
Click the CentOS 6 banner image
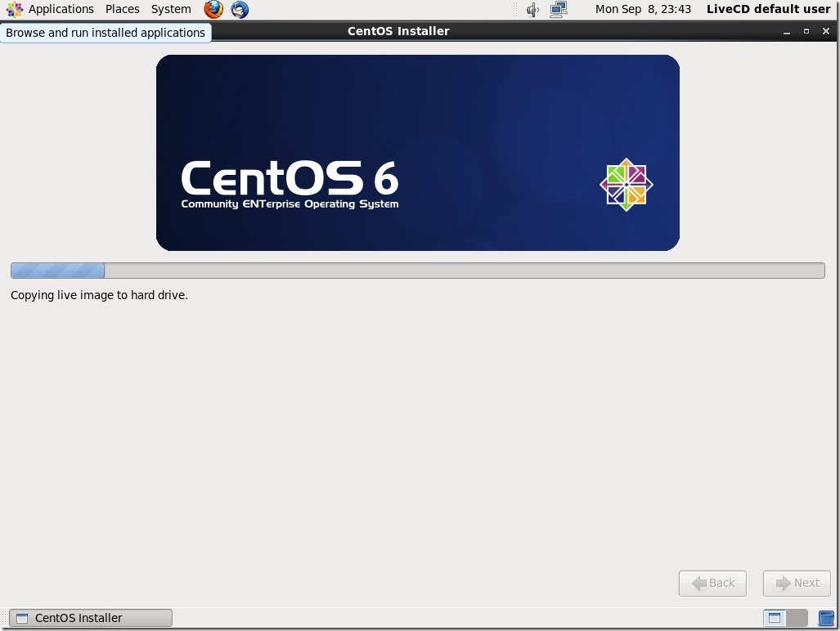(x=418, y=153)
